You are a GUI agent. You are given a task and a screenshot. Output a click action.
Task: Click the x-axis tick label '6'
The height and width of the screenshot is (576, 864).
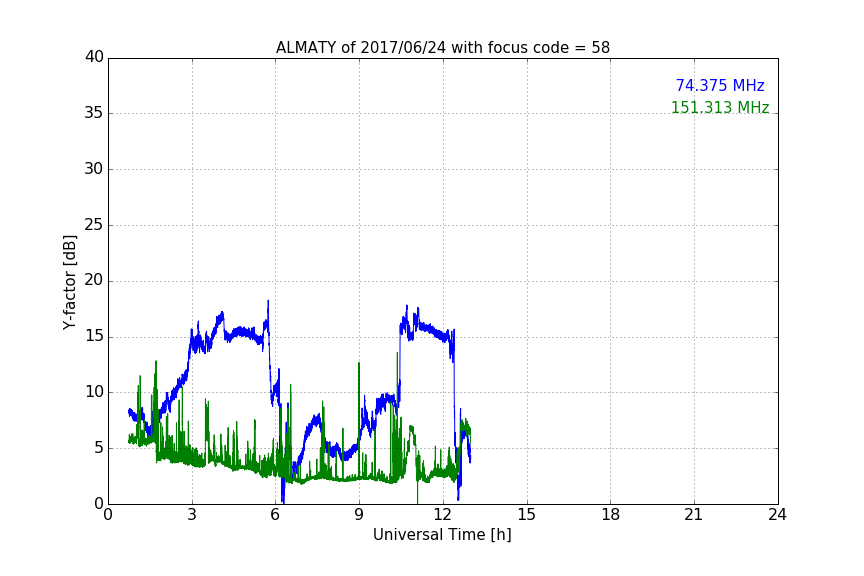pos(275,515)
